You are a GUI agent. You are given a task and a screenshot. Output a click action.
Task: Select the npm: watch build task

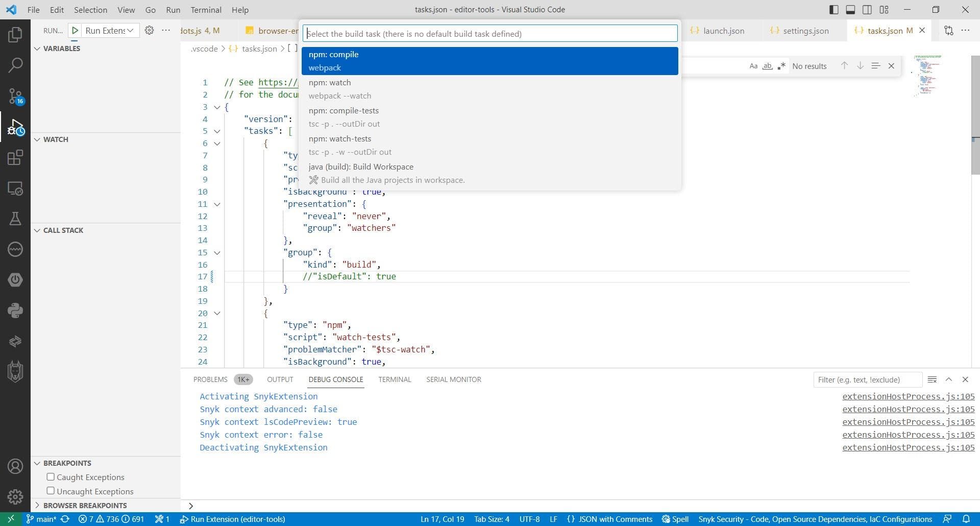tap(490, 89)
